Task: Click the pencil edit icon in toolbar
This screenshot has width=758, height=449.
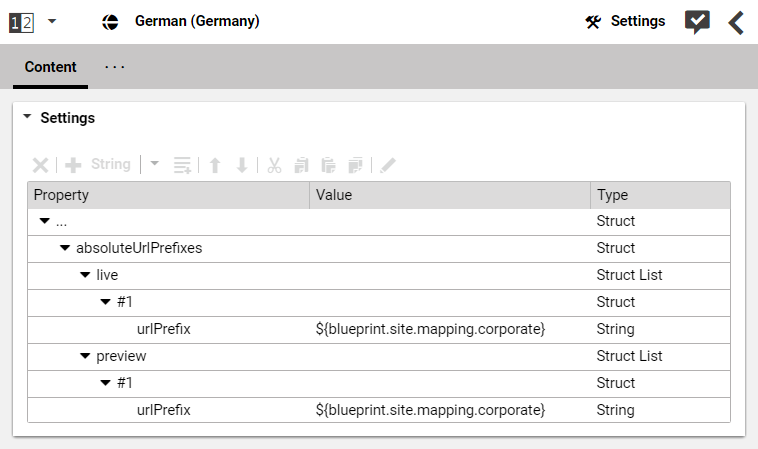Action: (388, 165)
